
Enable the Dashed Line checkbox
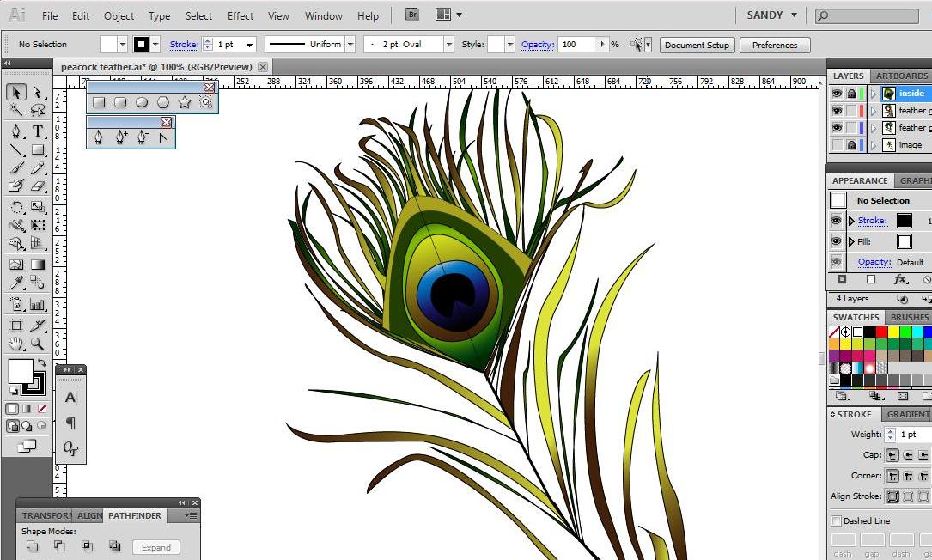pos(837,520)
